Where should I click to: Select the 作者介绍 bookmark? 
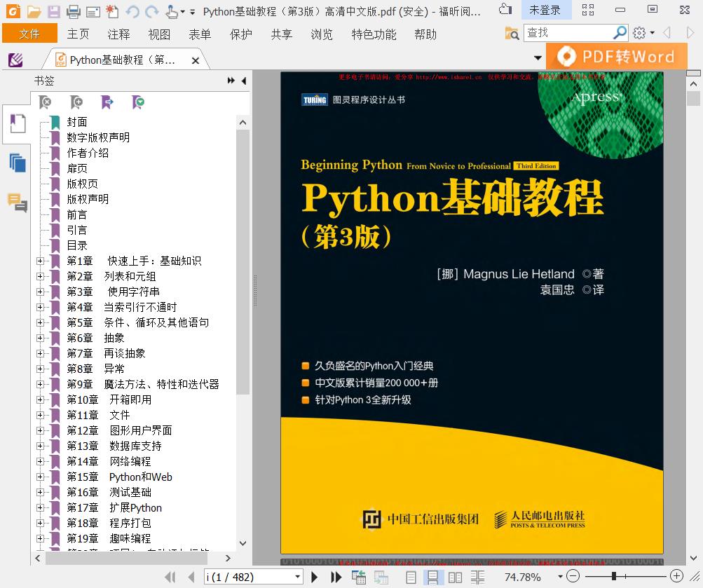(88, 153)
